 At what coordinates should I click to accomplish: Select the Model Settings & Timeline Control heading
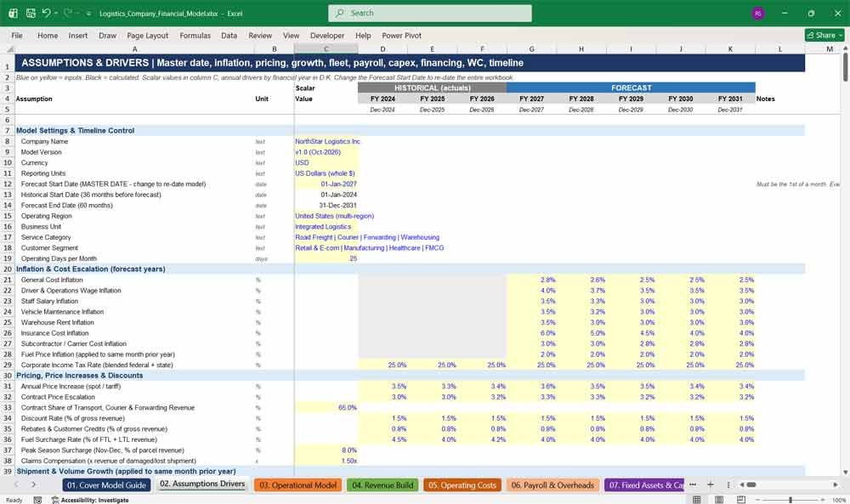coord(76,131)
